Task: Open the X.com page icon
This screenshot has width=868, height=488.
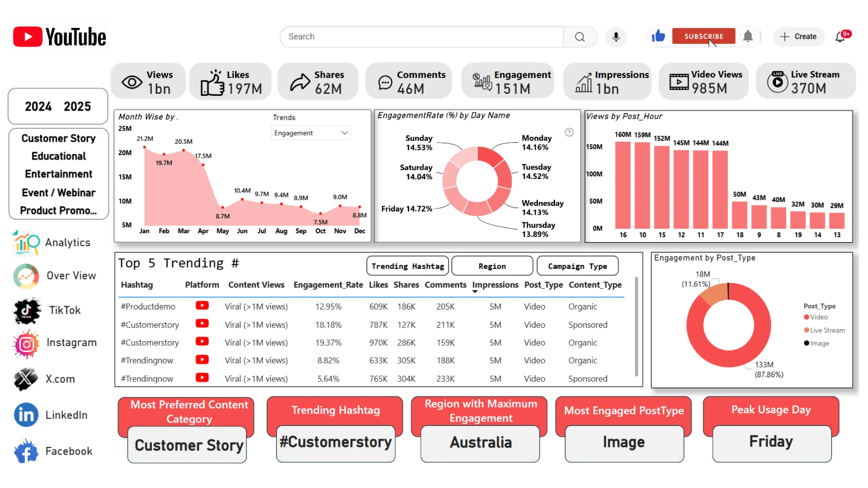Action: tap(26, 379)
